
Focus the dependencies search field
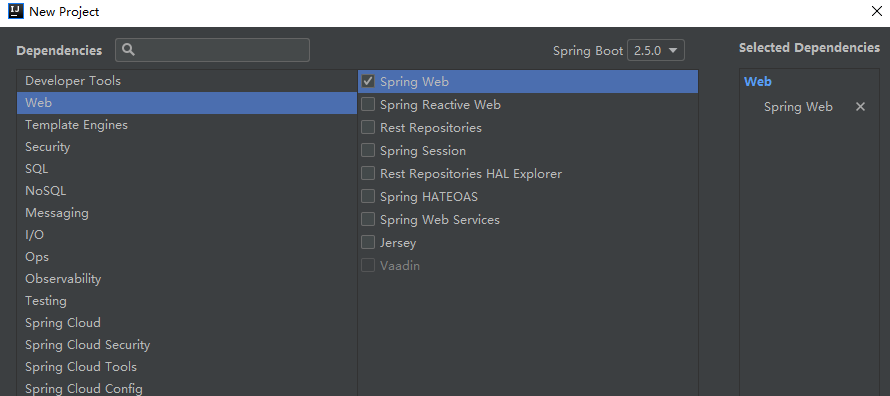tap(212, 50)
